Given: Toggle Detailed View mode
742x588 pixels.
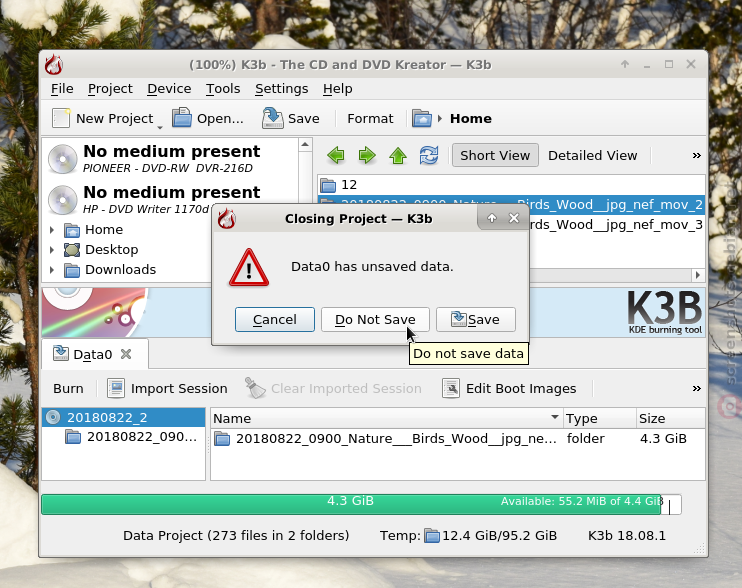Looking at the screenshot, I should [592, 155].
